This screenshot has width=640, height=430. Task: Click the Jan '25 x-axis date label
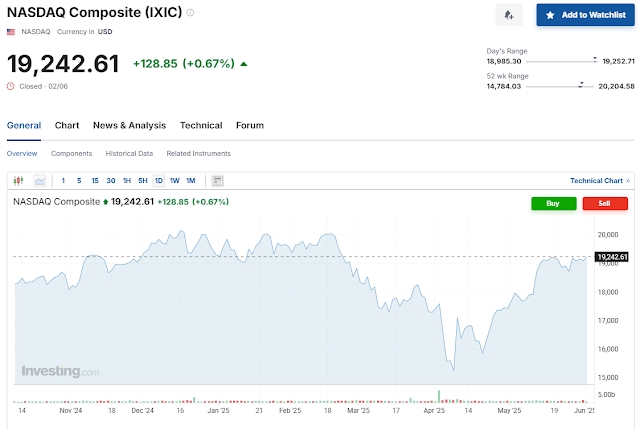(218, 411)
